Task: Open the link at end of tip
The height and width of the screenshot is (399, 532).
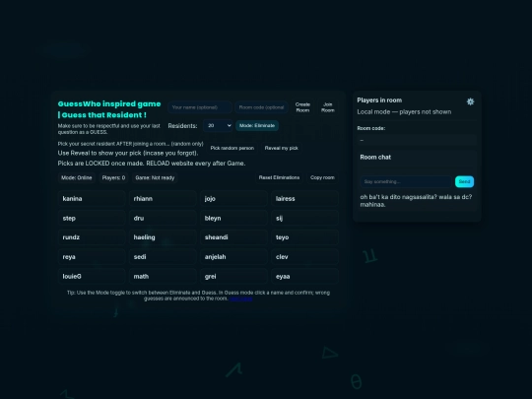Action: click(241, 299)
